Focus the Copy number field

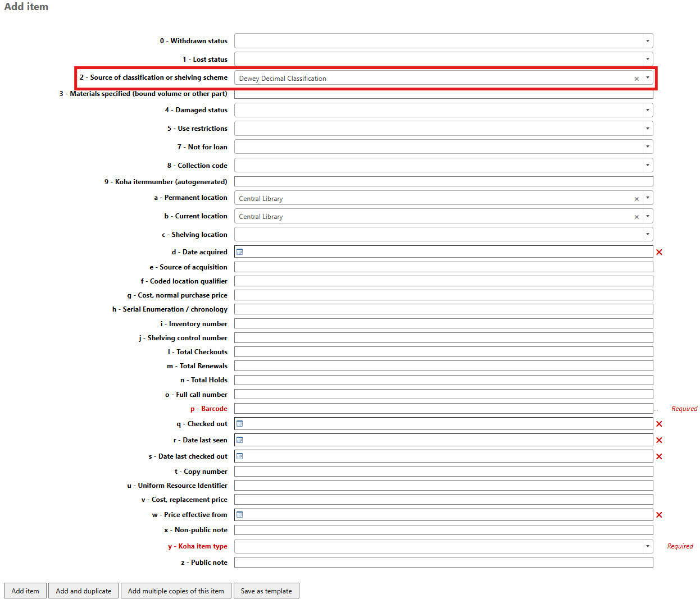[444, 472]
